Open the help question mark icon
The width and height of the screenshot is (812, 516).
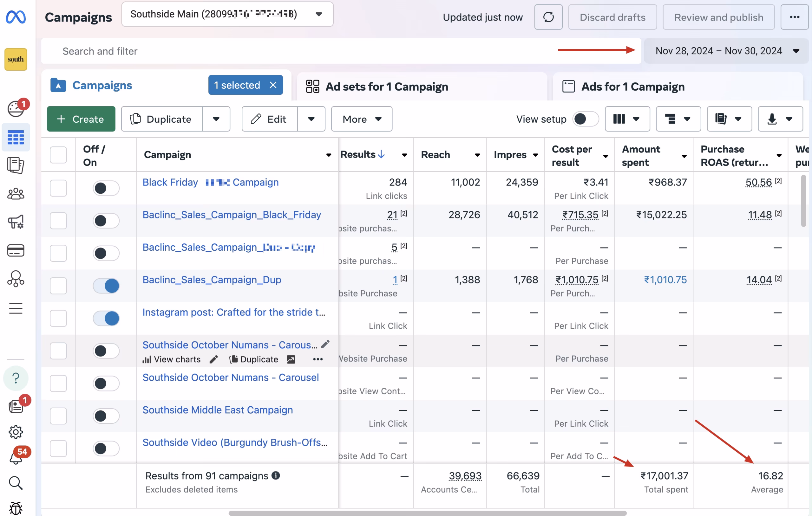pos(16,378)
